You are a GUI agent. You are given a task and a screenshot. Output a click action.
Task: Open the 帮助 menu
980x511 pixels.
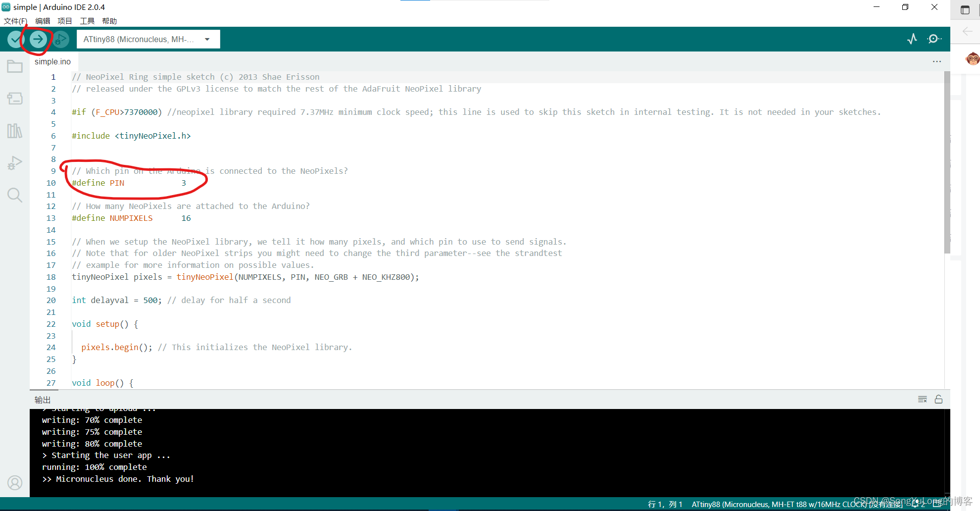point(109,21)
